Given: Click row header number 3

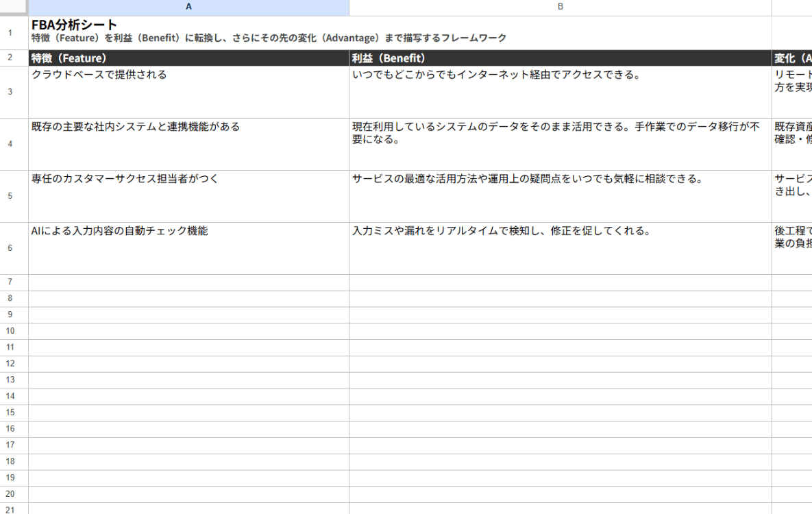Looking at the screenshot, I should tap(10, 92).
